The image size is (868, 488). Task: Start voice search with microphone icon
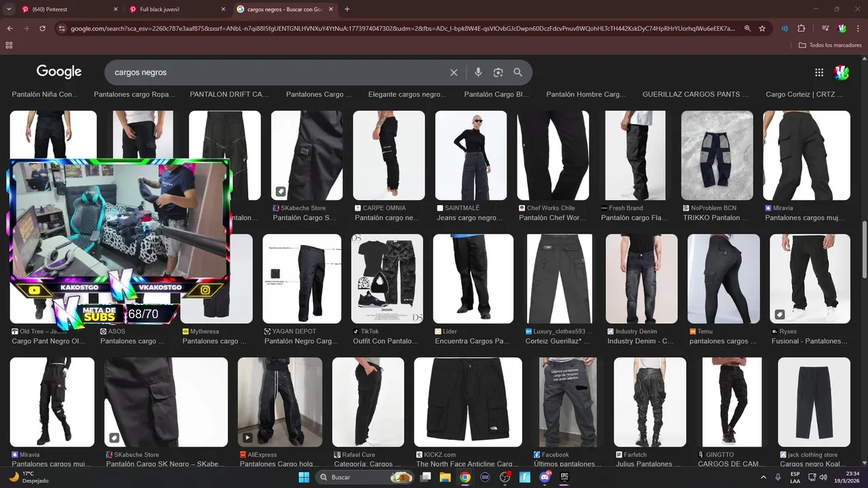click(x=478, y=73)
